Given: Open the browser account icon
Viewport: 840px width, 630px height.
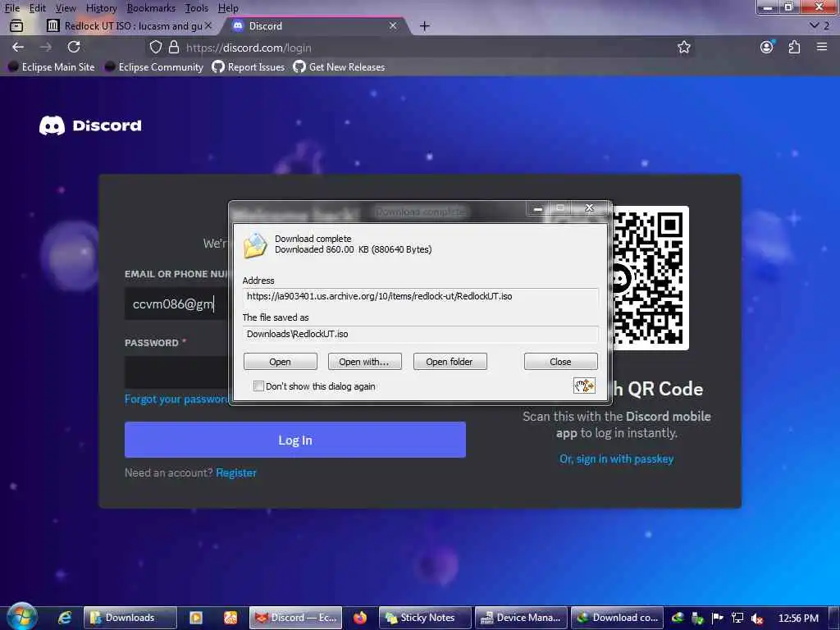Looking at the screenshot, I should (x=767, y=47).
